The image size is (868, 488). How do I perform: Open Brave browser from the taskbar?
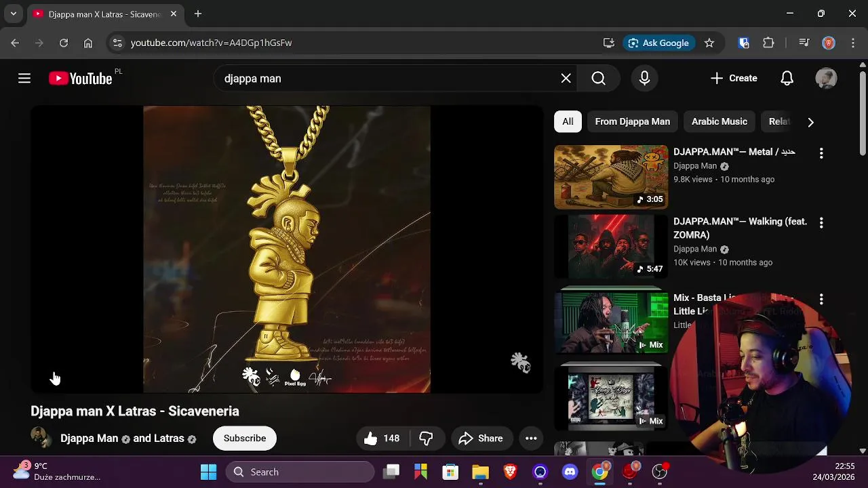point(511,472)
